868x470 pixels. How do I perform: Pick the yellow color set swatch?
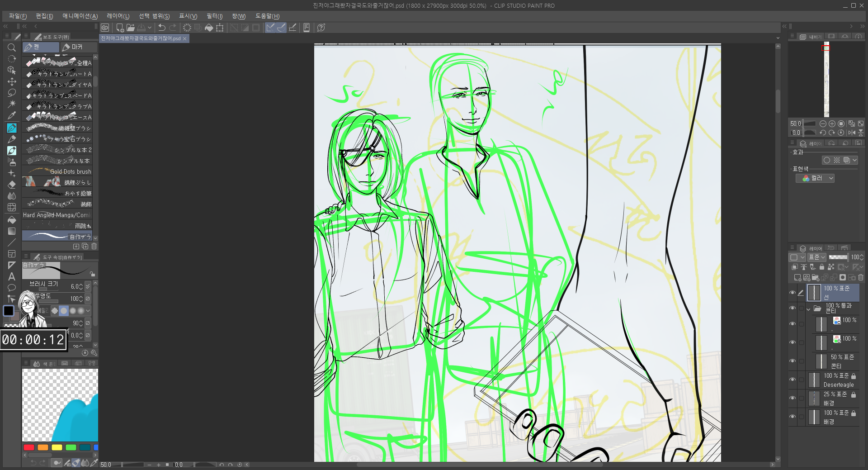[57, 447]
